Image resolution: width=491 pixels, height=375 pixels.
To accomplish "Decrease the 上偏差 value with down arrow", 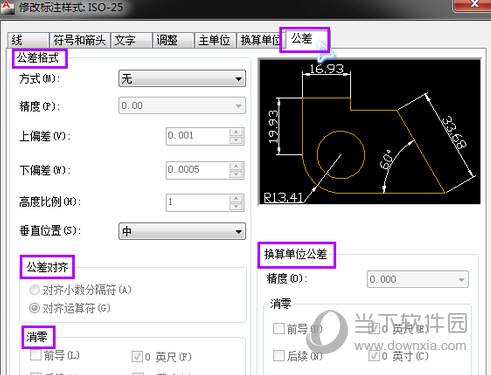I will 236,140.
